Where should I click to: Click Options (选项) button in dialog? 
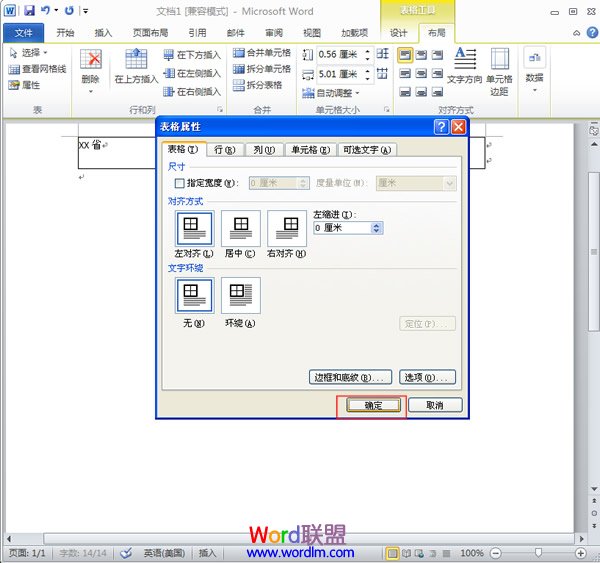(x=427, y=377)
